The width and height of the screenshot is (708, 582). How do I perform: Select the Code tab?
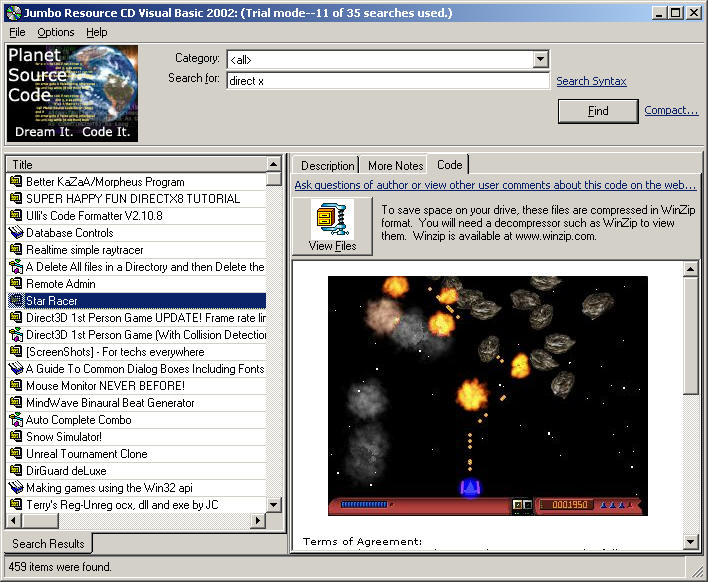point(449,165)
